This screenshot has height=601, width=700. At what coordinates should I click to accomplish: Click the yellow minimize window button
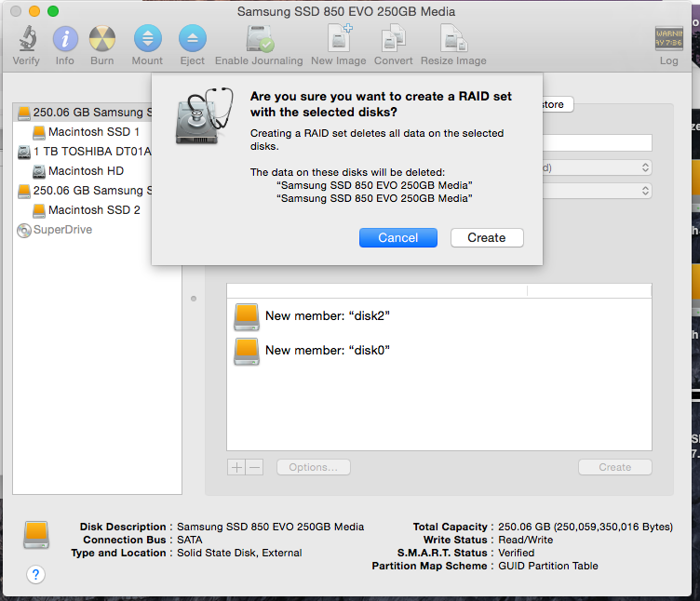point(34,11)
